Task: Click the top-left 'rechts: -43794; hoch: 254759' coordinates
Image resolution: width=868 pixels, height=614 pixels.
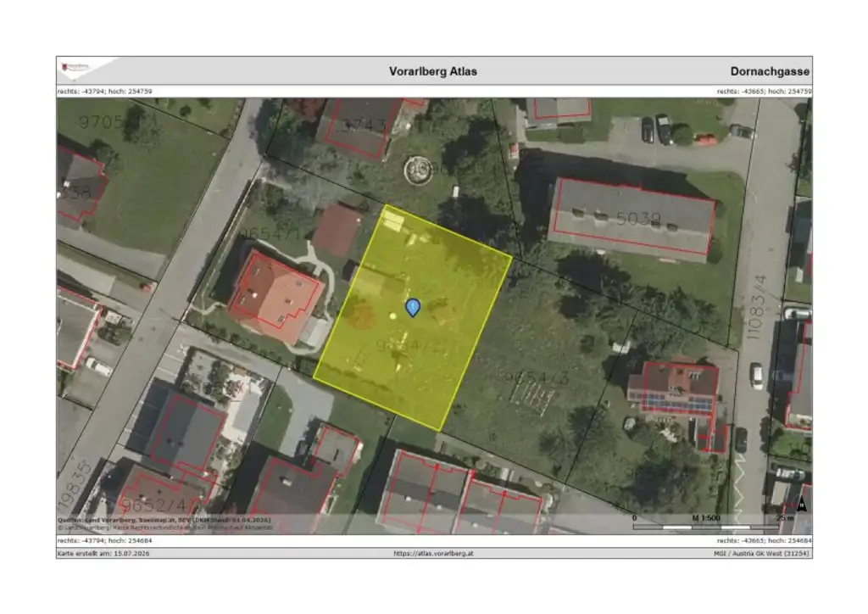Action: (104, 92)
